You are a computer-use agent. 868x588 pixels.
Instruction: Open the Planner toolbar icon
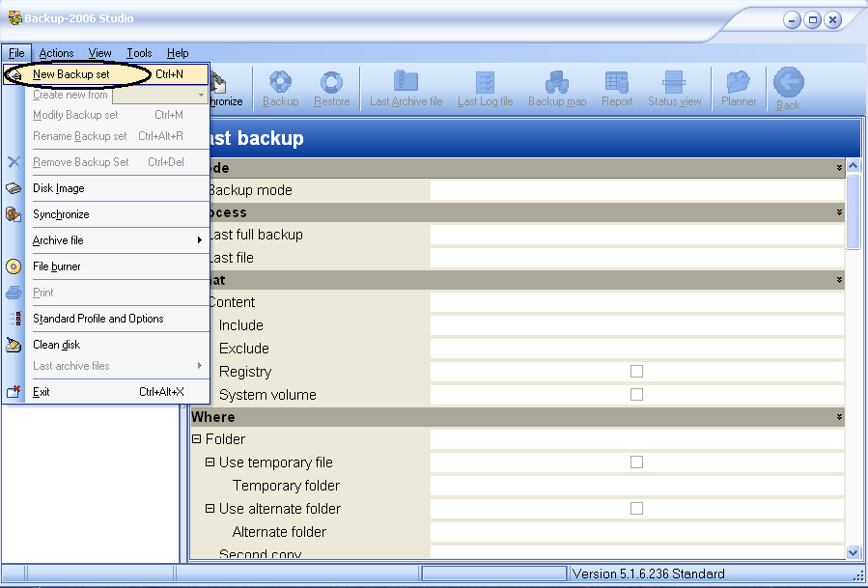pos(739,82)
